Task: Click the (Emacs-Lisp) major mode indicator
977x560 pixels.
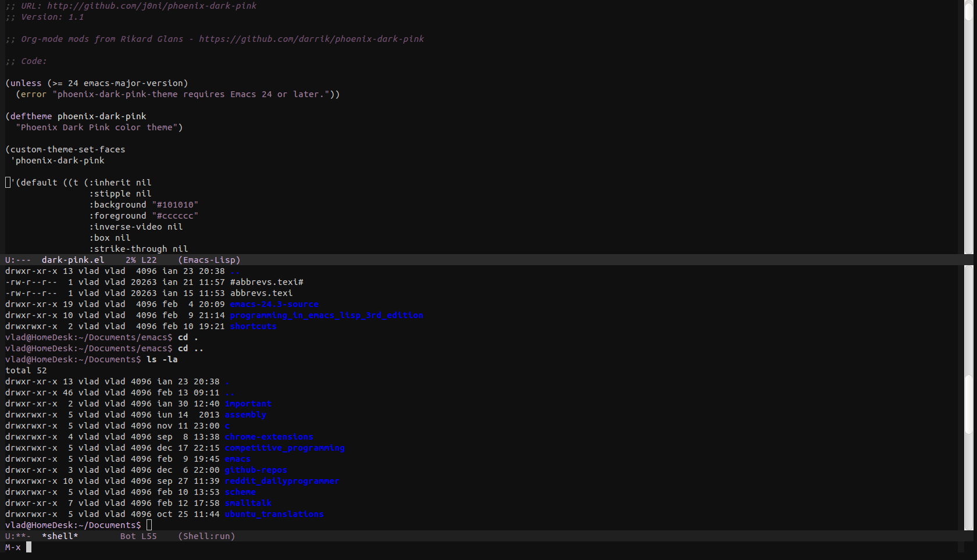Action: coord(209,260)
